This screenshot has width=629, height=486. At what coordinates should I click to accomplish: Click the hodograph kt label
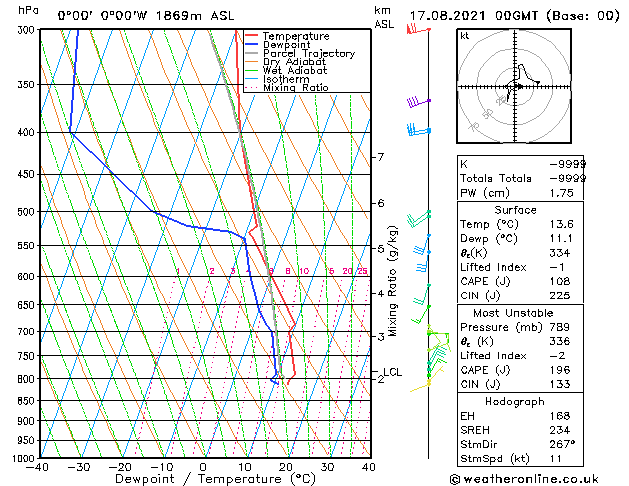(x=465, y=36)
